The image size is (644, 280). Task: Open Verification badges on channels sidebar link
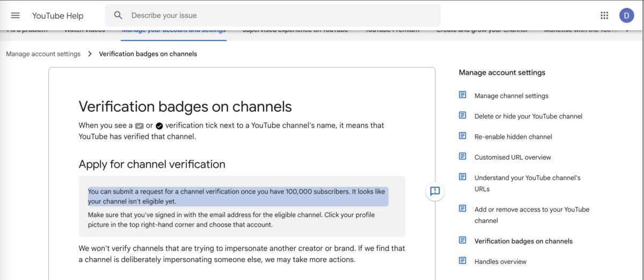coord(523,241)
